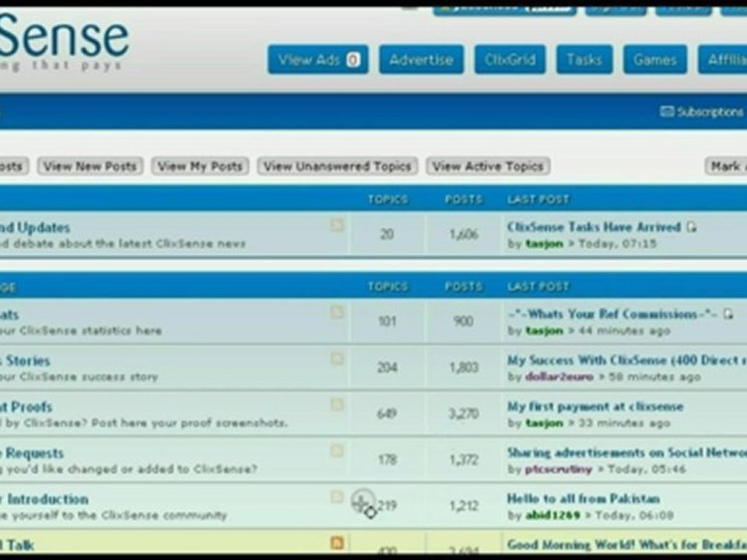Image resolution: width=747 pixels, height=560 pixels.
Task: Click the Subscriptions envelope icon
Action: (x=667, y=111)
